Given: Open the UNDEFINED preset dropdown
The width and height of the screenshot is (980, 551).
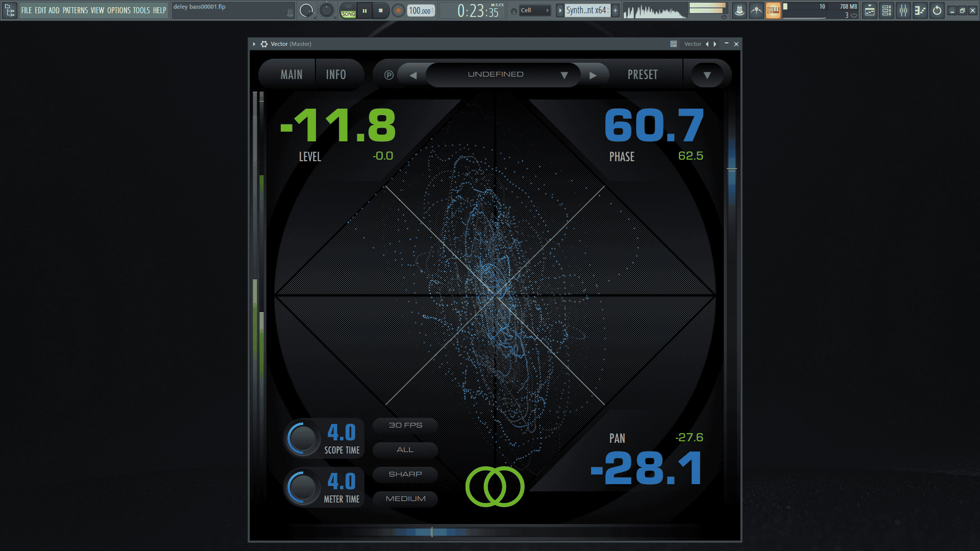Looking at the screenshot, I should (503, 74).
